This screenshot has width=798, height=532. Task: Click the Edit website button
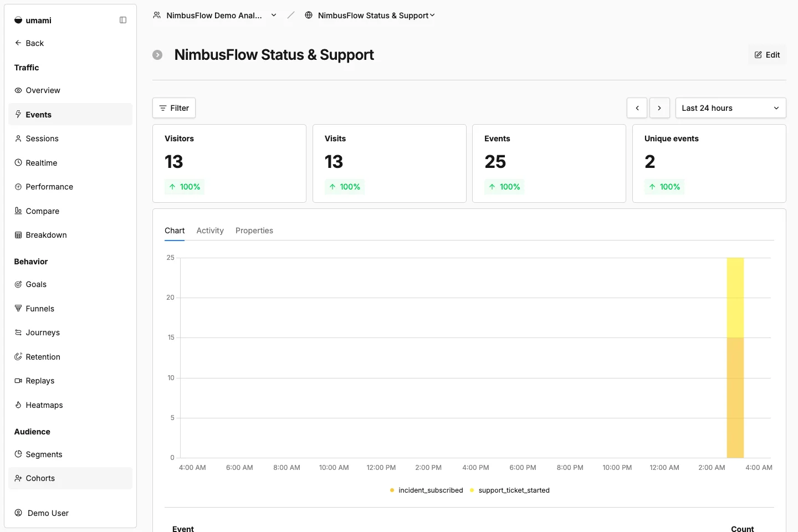[x=767, y=55]
